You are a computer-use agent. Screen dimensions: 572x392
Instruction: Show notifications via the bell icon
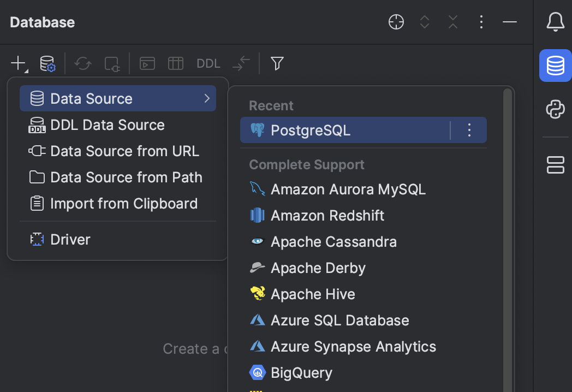[x=555, y=22]
